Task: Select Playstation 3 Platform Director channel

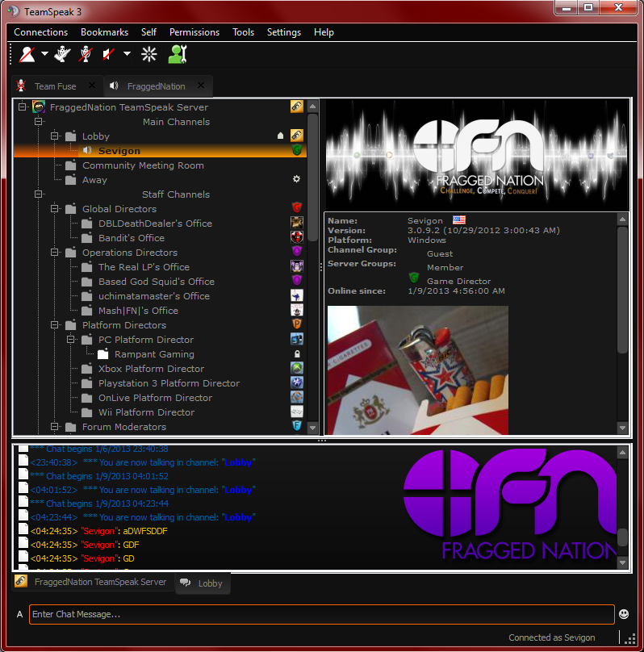Action: click(169, 383)
